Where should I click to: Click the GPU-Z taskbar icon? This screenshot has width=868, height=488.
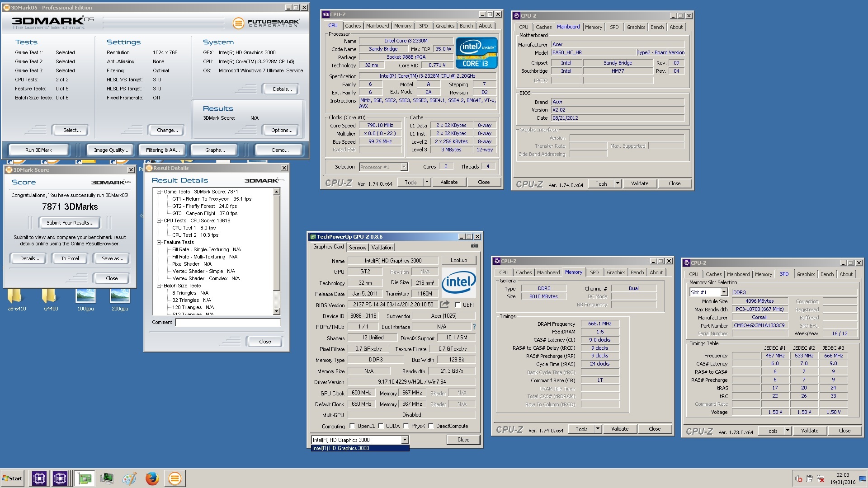point(84,479)
